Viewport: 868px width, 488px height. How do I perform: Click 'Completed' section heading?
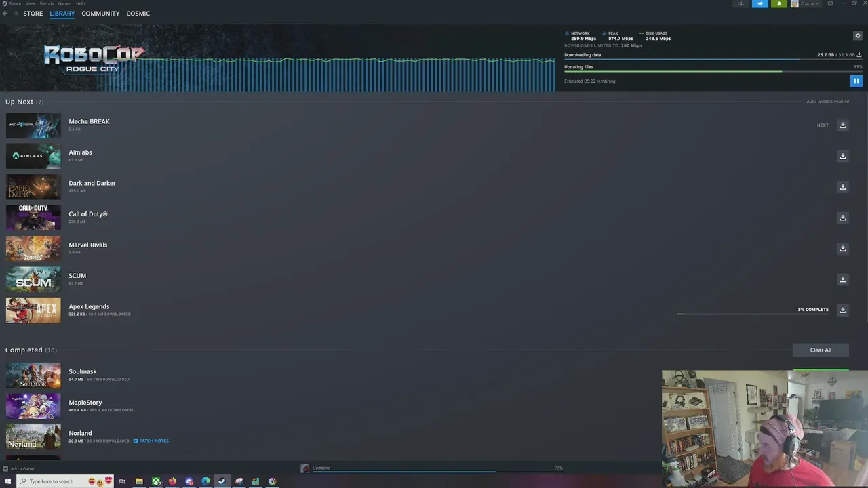24,350
